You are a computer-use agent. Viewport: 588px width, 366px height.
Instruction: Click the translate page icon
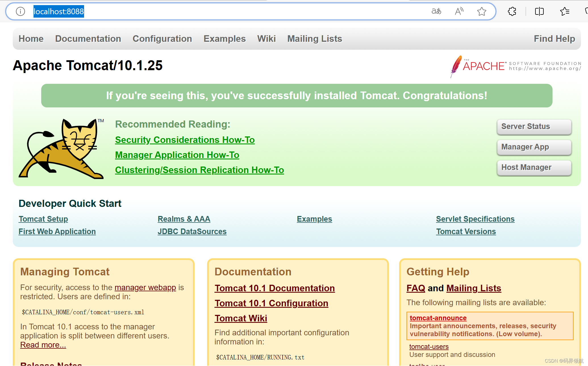pos(436,11)
